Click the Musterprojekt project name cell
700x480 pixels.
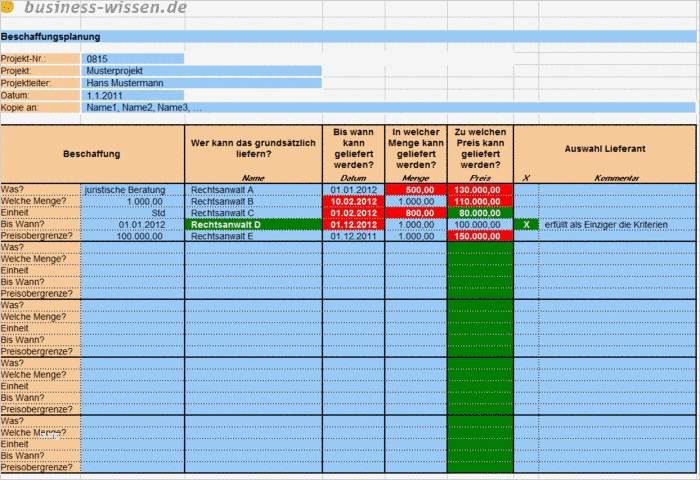click(201, 71)
